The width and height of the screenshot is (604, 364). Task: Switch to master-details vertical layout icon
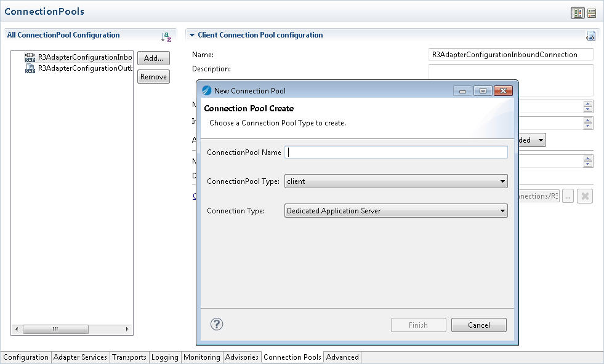click(x=578, y=13)
